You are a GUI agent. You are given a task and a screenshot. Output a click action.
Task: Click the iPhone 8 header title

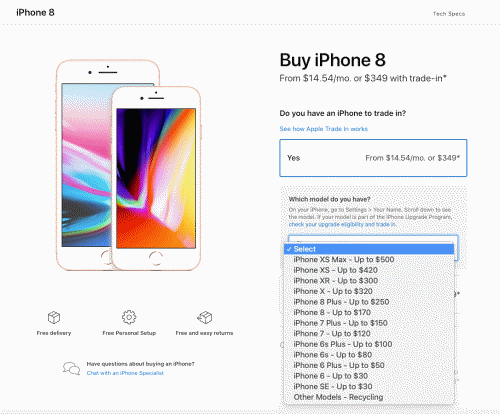(x=35, y=13)
